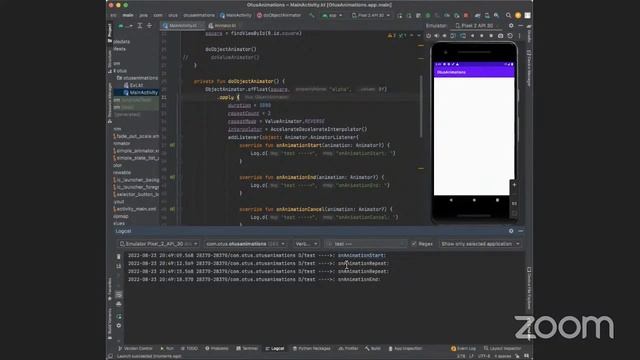The width and height of the screenshot is (640, 360).
Task: Open emulator panel settings gear
Action: click(x=511, y=25)
